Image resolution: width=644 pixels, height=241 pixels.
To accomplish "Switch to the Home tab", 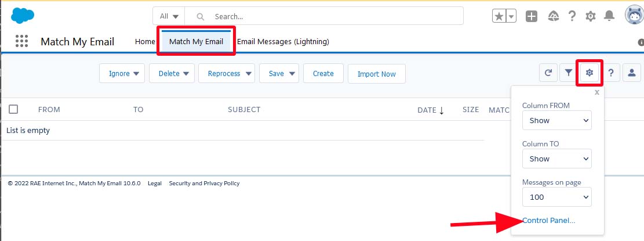I will pyautogui.click(x=145, y=42).
